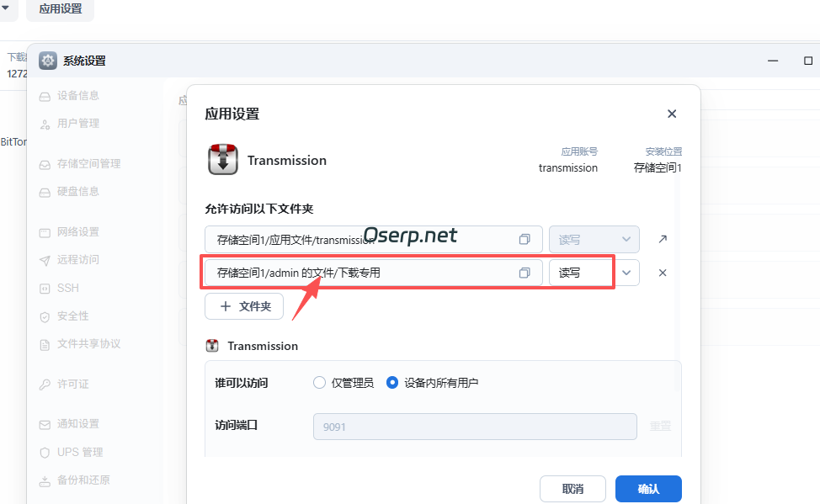Image resolution: width=820 pixels, height=504 pixels.
Task: Click the Transmission application icon
Action: click(x=223, y=160)
